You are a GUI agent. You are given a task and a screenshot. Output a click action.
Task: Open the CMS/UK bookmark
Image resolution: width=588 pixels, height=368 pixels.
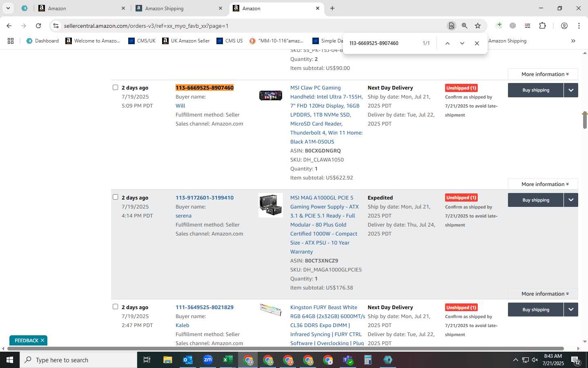point(142,41)
